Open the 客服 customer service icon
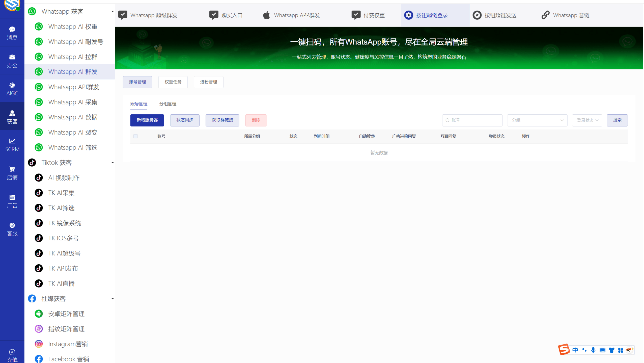Screen dimensions: 644x363 coord(12,229)
